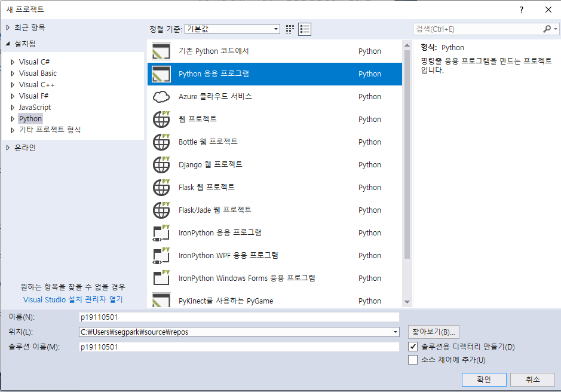Viewport: 561px width, 392px height.
Task: Select the Bottle 웹 프로젝트 text
Action: 208,142
